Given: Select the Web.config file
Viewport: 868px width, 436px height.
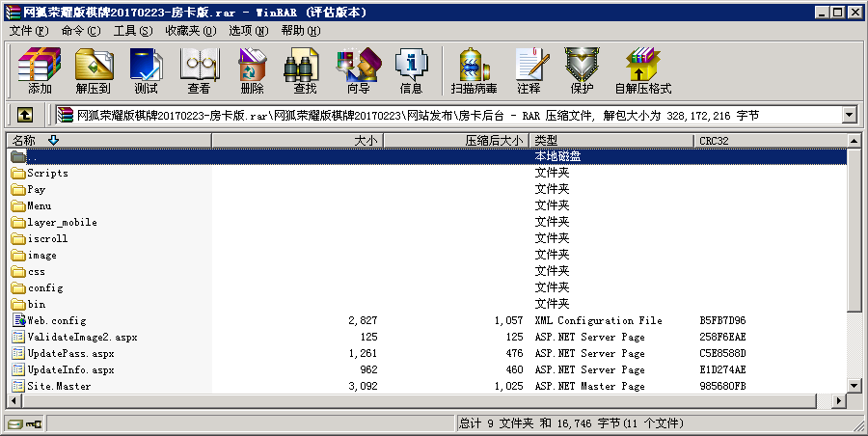Looking at the screenshot, I should tap(56, 320).
